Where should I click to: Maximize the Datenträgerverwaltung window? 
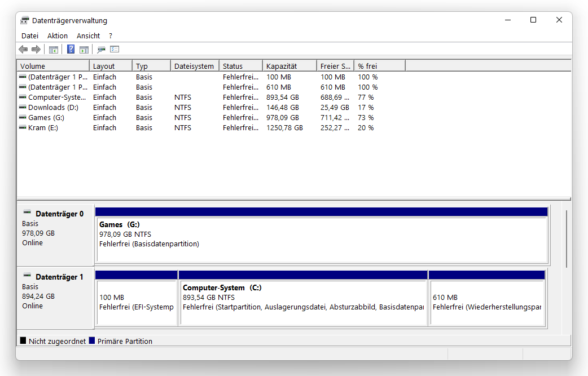pos(533,20)
